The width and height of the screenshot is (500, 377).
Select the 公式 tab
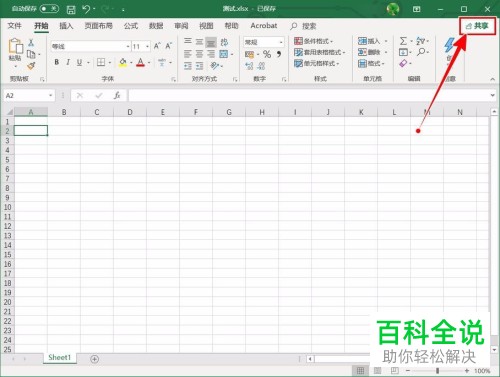click(131, 26)
